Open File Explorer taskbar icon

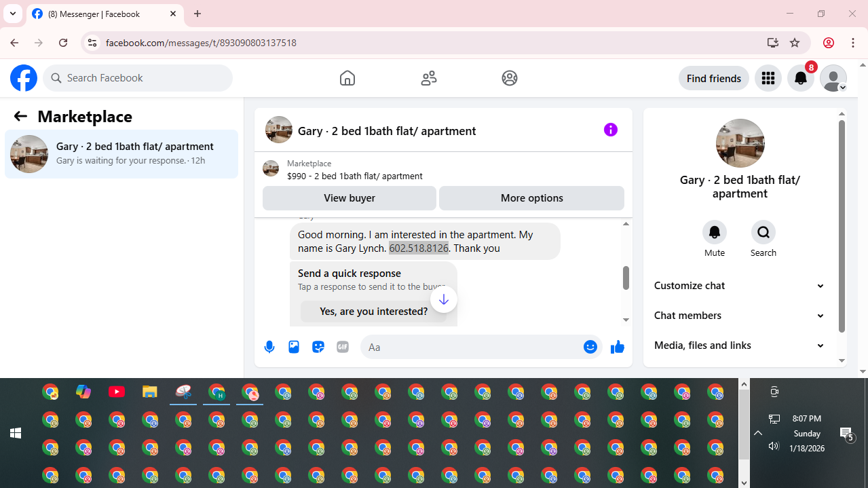150,392
